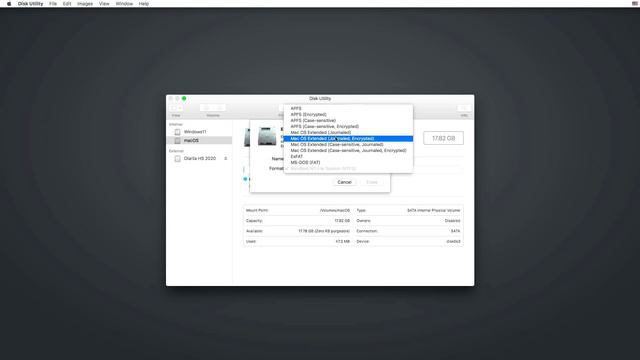The width and height of the screenshot is (640, 360).
Task: Choose highlighted Mac OS Extended (Journaled, Encrypted) option
Action: pos(348,139)
